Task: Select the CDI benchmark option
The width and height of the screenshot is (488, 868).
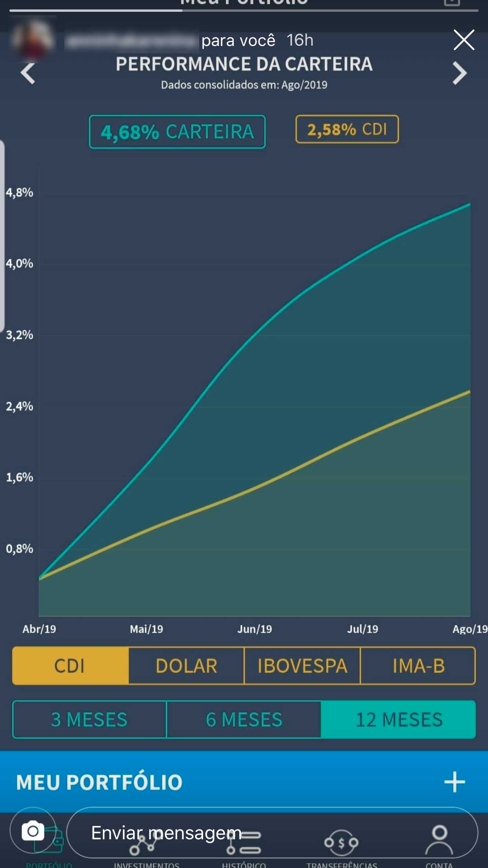Action: pos(70,666)
